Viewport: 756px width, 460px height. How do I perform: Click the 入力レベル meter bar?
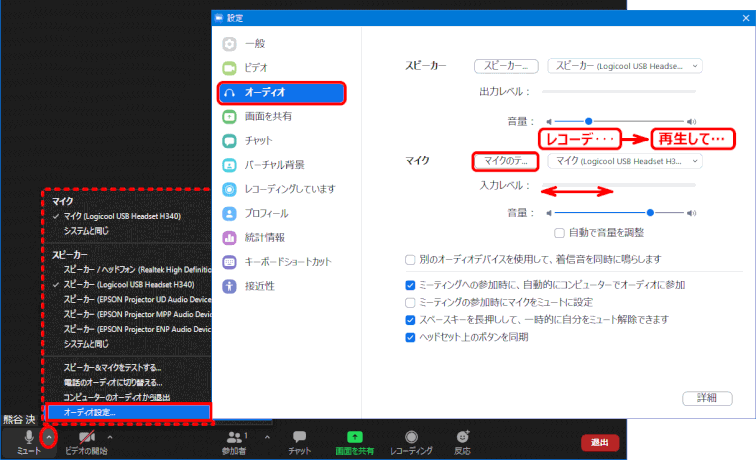(619, 185)
